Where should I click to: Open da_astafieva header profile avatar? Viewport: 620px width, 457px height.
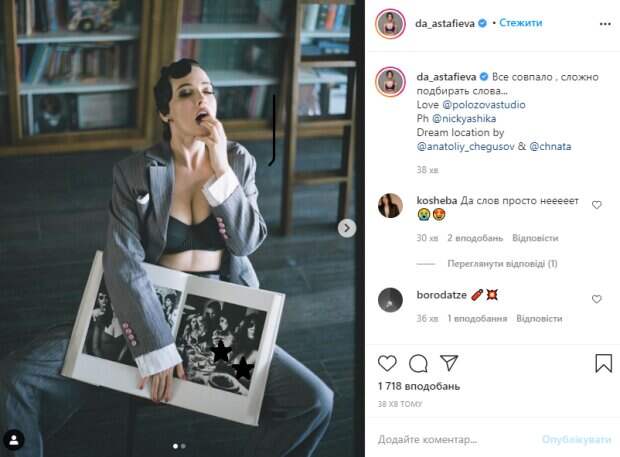pyautogui.click(x=390, y=24)
